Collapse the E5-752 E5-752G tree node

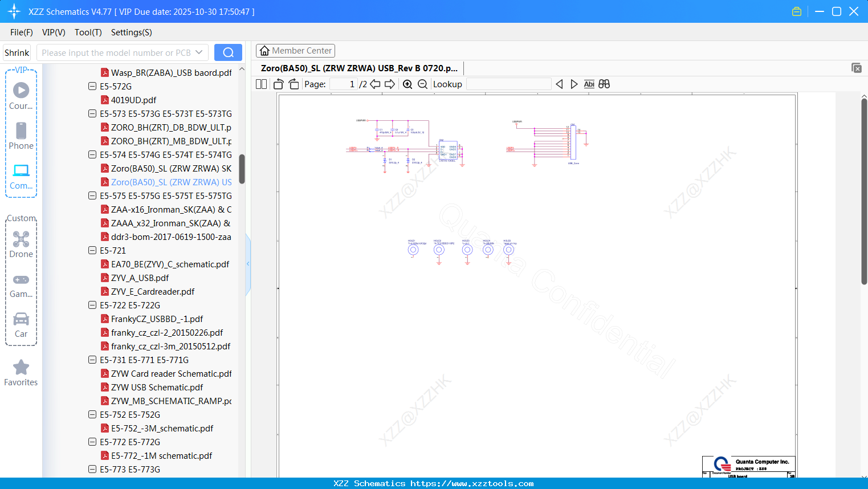[92, 414]
